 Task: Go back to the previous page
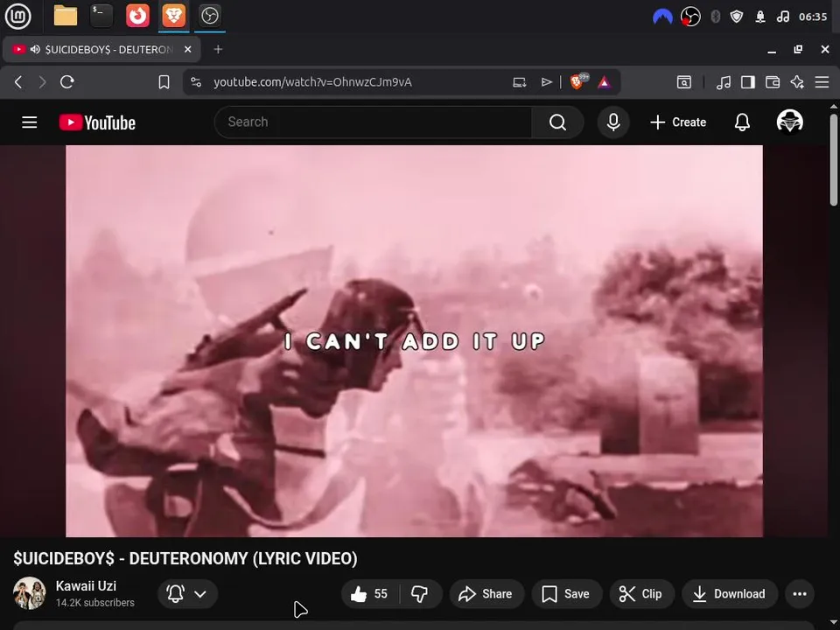tap(18, 82)
